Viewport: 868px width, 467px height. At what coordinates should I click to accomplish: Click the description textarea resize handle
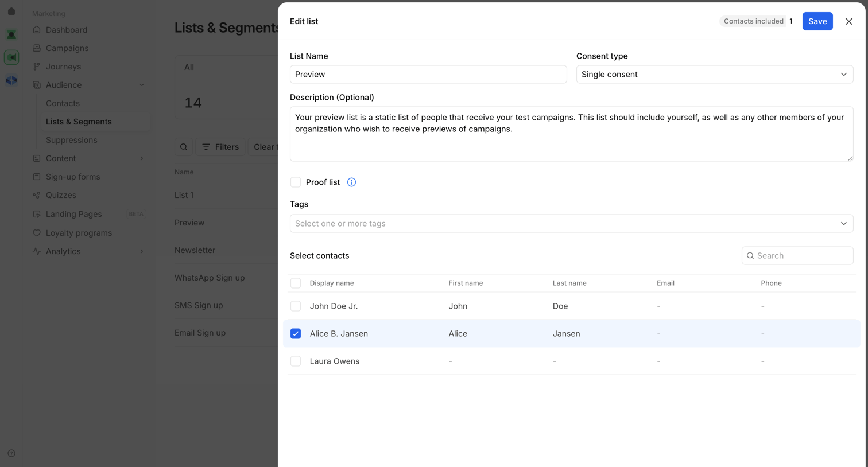850,158
